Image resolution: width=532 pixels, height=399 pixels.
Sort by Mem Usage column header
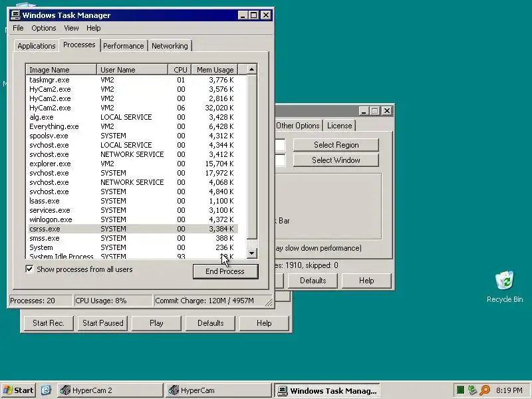pyautogui.click(x=215, y=70)
